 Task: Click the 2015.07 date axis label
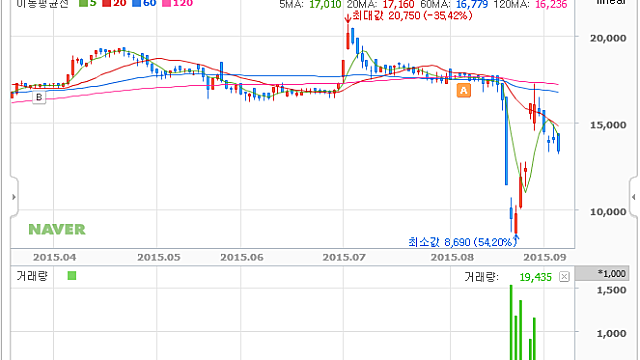tap(344, 258)
